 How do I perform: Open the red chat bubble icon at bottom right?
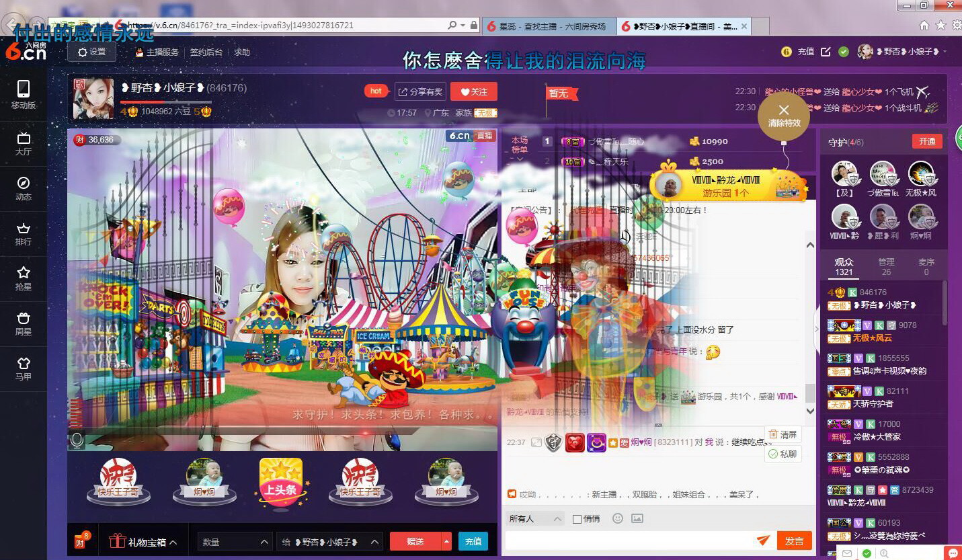[953, 553]
